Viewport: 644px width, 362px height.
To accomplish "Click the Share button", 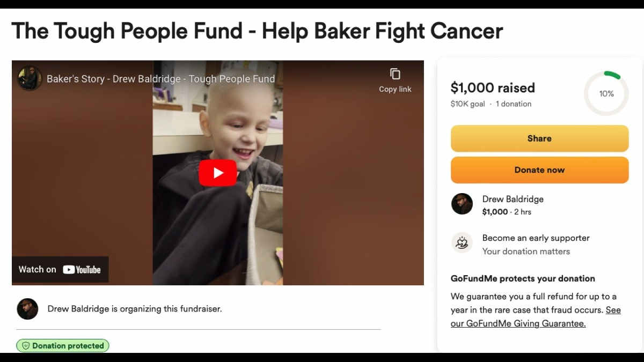I will [539, 138].
